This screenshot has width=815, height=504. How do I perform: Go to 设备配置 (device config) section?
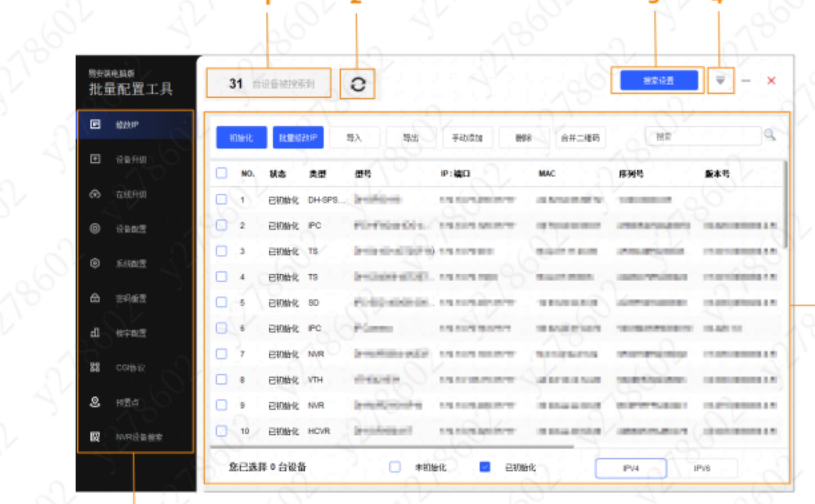(x=130, y=229)
